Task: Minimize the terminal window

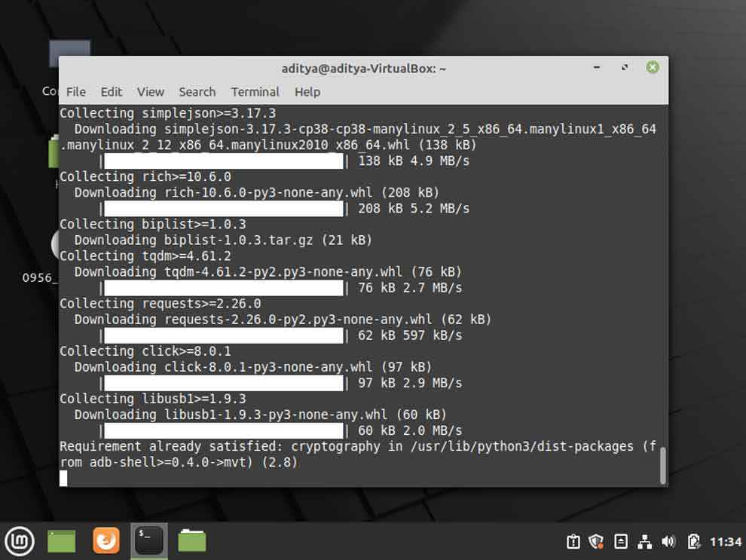Action: point(597,68)
